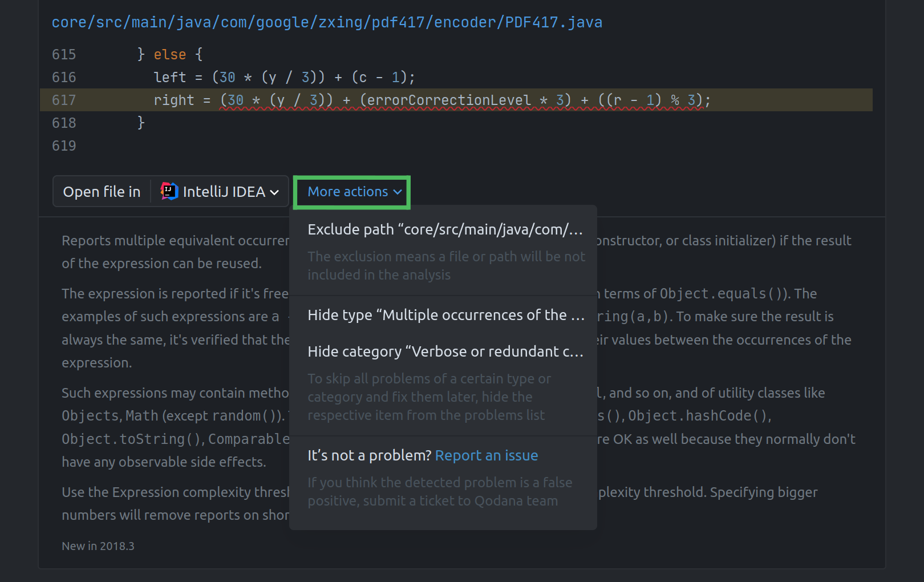The height and width of the screenshot is (582, 924).
Task: Click line number 615 in the gutter
Action: tap(64, 54)
